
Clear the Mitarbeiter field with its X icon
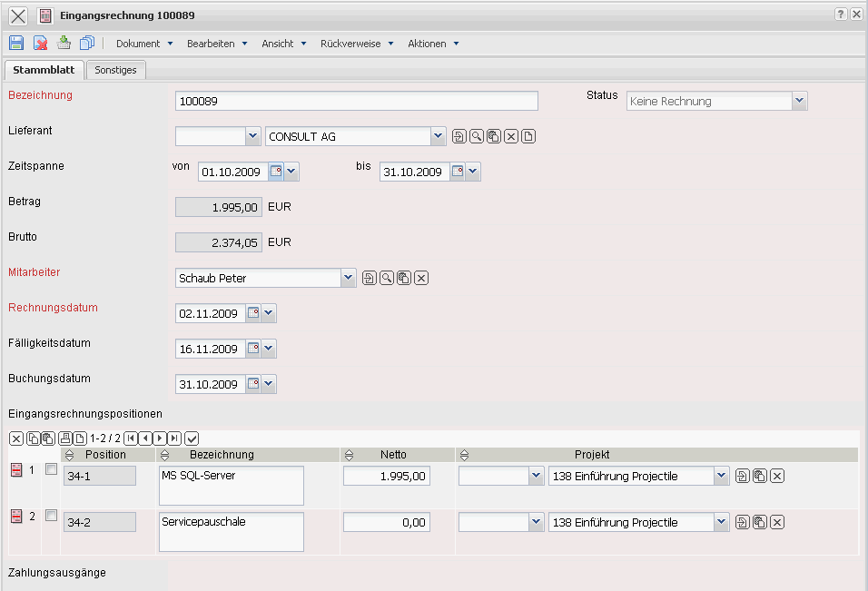421,278
